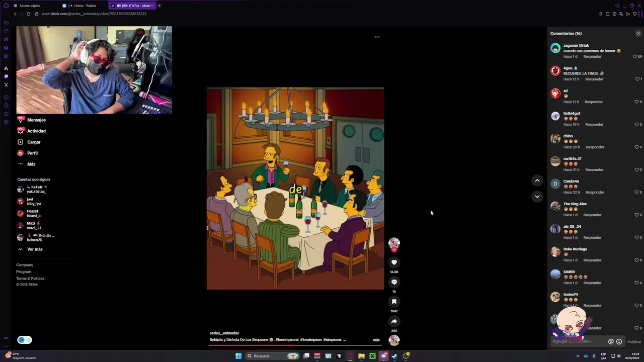This screenshot has height=362, width=644.
Task: Take a snapshot with browser toolbar icon
Action: (607, 14)
